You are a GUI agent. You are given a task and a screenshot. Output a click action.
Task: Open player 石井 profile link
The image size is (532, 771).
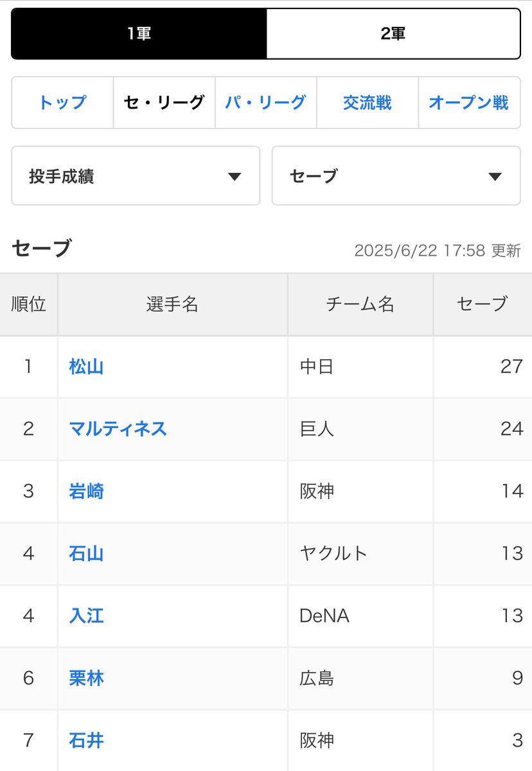tap(86, 741)
